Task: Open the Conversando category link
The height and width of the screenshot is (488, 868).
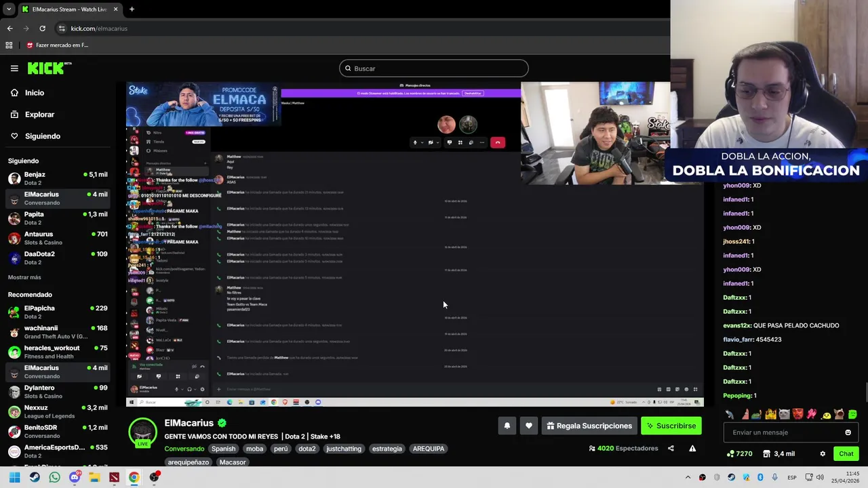Action: pos(184,449)
